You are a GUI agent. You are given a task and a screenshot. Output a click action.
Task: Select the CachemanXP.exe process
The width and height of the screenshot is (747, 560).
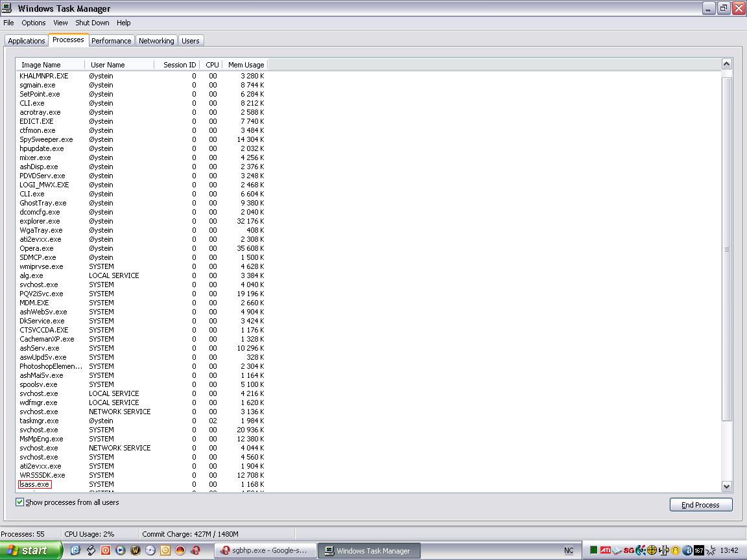[141, 339]
